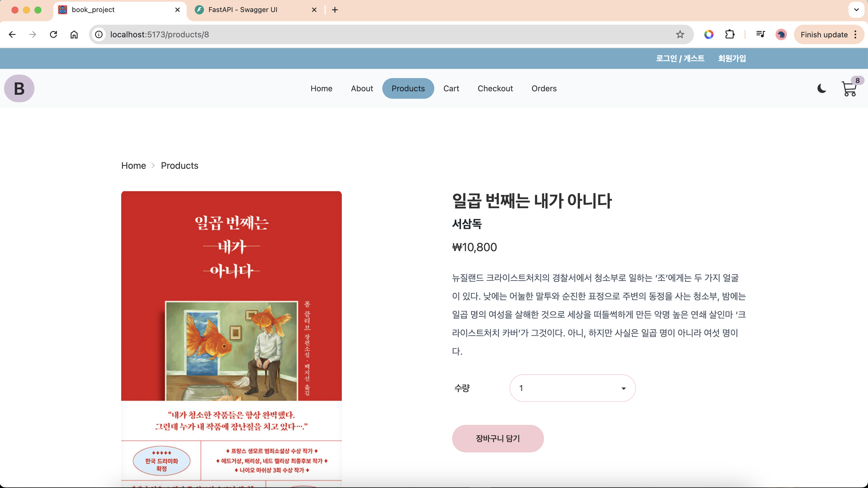The height and width of the screenshot is (488, 868).
Task: Click the 회원가입 sign-up link
Action: coord(732,58)
